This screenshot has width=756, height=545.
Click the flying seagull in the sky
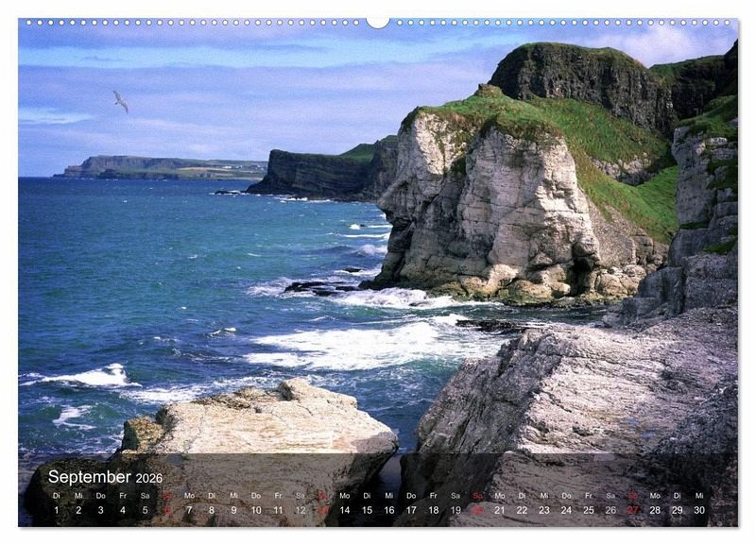[121, 101]
